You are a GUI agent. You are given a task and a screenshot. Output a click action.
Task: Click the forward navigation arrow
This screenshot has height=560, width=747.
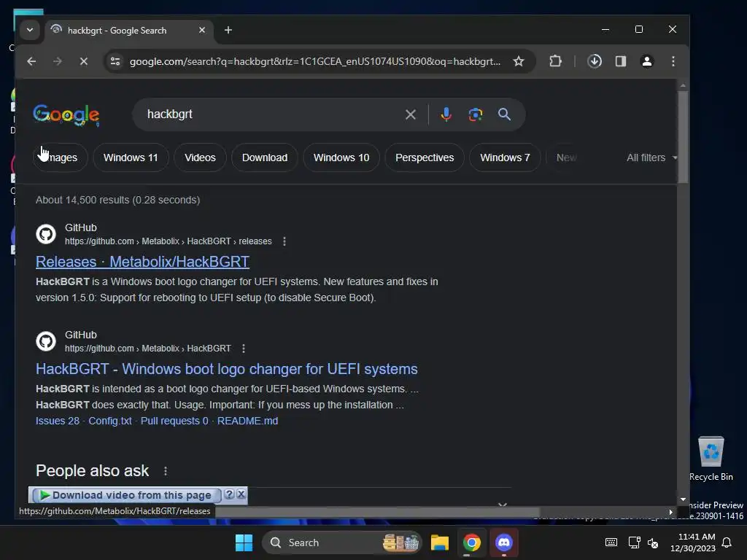(x=58, y=61)
